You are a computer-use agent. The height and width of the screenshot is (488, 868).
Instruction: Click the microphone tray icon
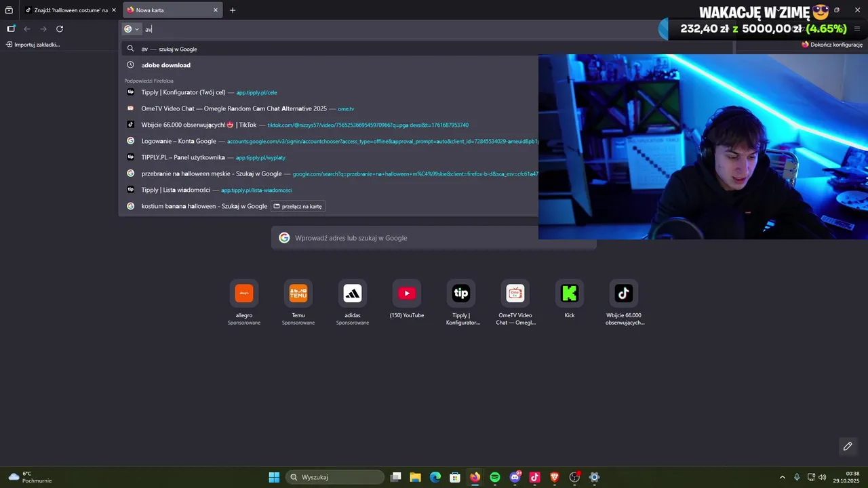click(797, 477)
